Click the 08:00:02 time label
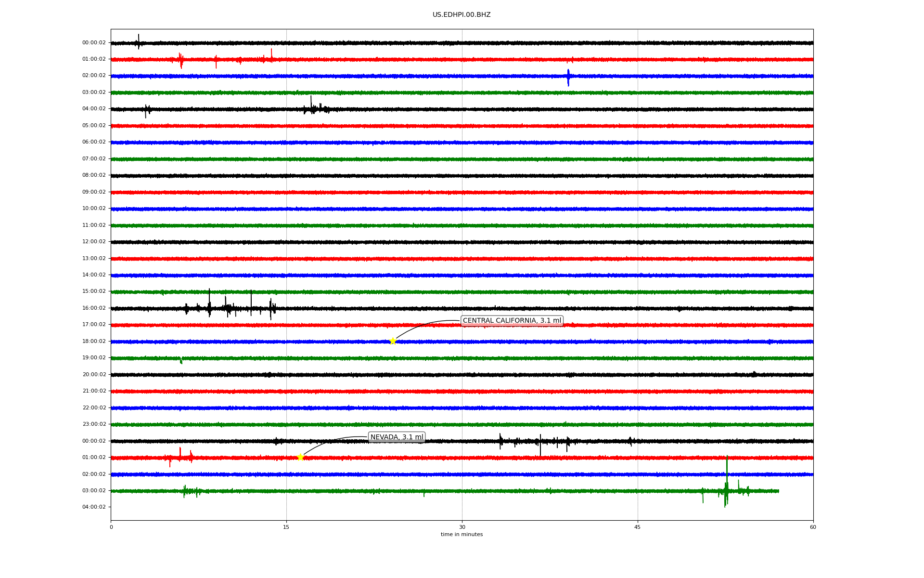Viewport: 924px width, 578px height. 94,175
